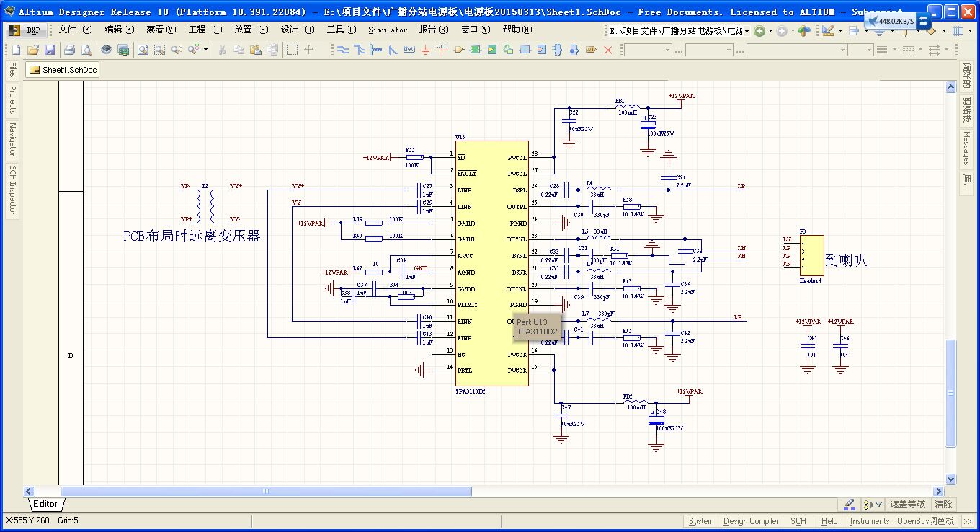Expand the first empty combo box in toolbar
The image size is (980, 532).
667,50
